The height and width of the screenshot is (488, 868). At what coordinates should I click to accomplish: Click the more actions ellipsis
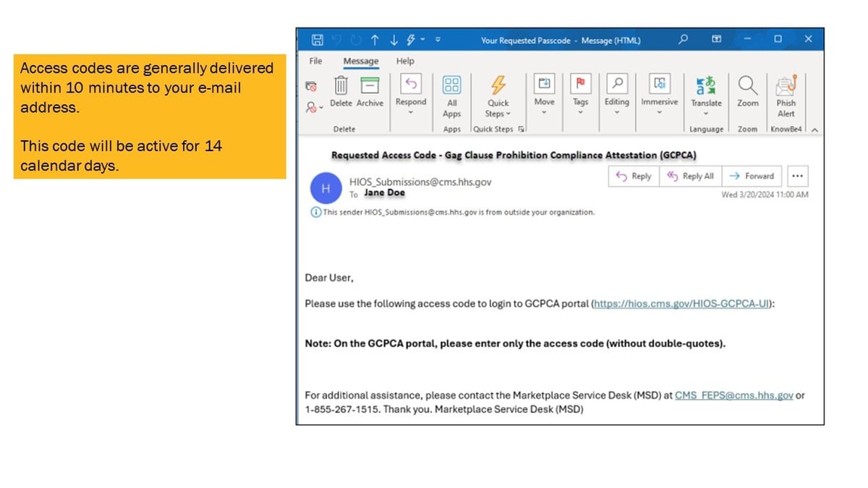797,176
